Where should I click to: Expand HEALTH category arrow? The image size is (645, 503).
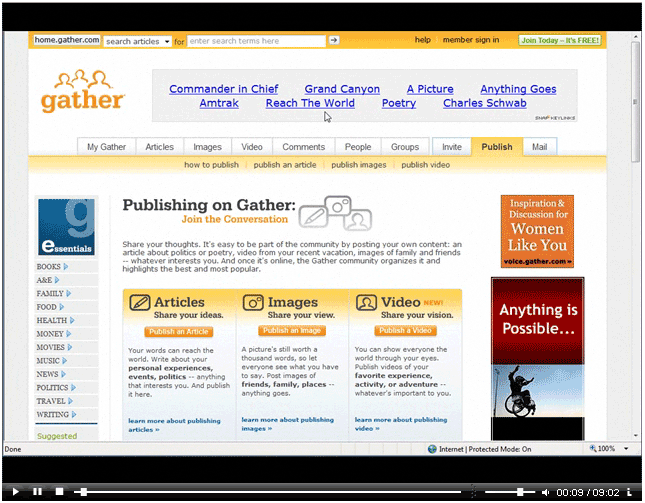pos(72,320)
